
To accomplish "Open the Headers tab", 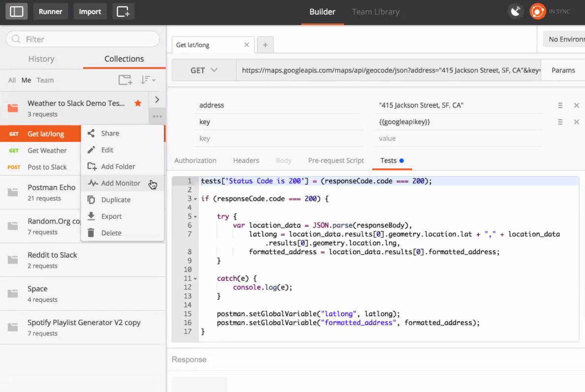I will point(246,161).
